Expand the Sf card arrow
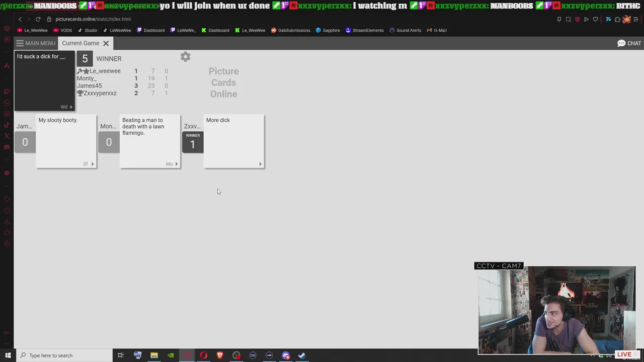 point(93,164)
